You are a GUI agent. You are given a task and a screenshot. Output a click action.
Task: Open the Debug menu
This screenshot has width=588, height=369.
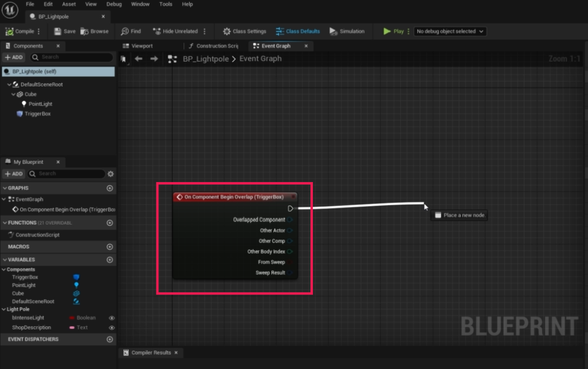click(x=114, y=4)
